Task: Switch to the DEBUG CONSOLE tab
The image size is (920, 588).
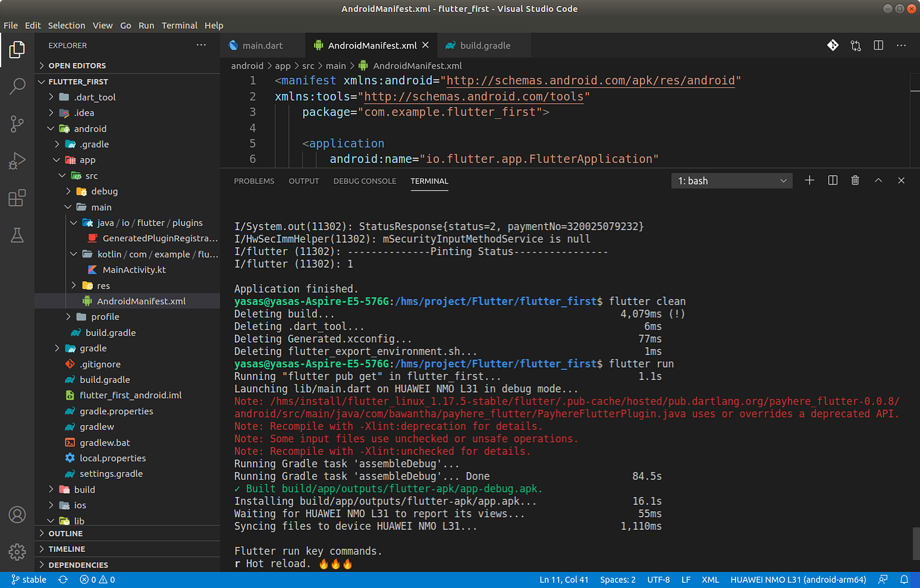Action: point(365,181)
